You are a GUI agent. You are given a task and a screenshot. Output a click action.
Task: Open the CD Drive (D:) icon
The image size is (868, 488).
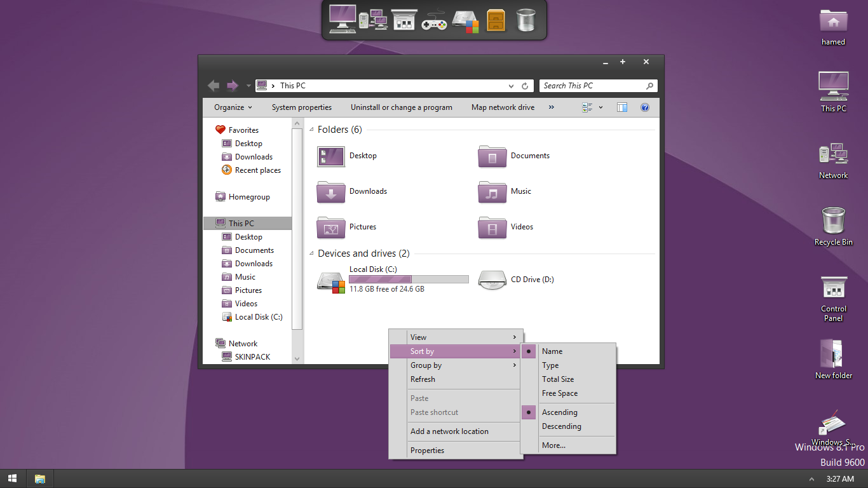point(492,280)
